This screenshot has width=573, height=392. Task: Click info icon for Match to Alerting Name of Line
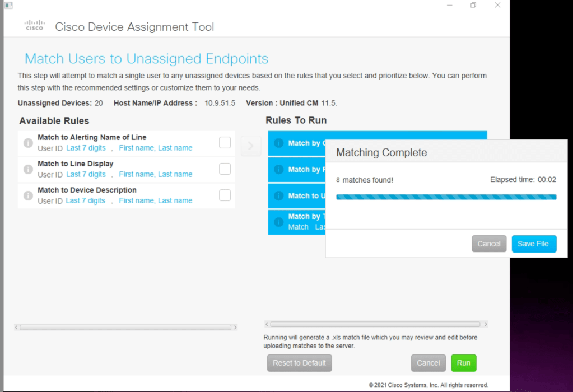28,143
